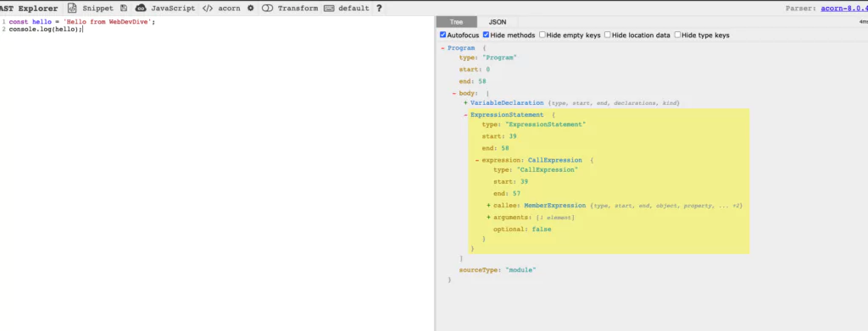868x331 pixels.
Task: Click the CallExpression node name
Action: tap(555, 160)
